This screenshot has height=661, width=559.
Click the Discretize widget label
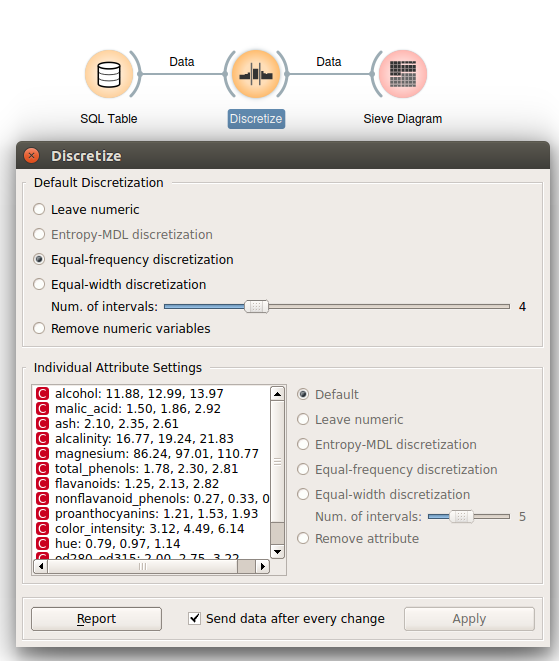[x=256, y=119]
